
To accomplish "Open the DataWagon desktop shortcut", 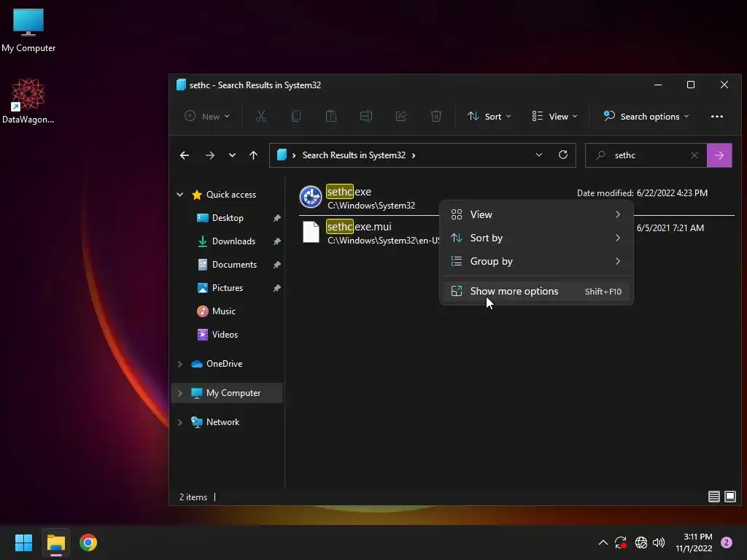I will coord(28,101).
